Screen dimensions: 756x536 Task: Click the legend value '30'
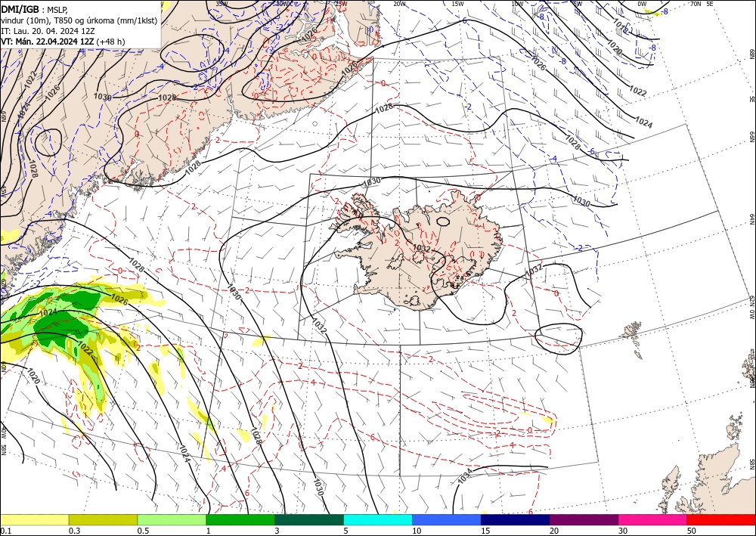(x=623, y=531)
